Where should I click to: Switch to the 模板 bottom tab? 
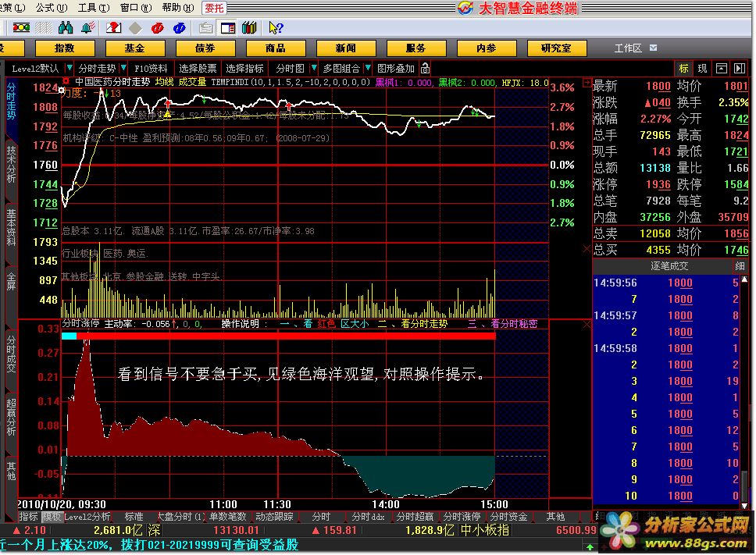tap(52, 517)
